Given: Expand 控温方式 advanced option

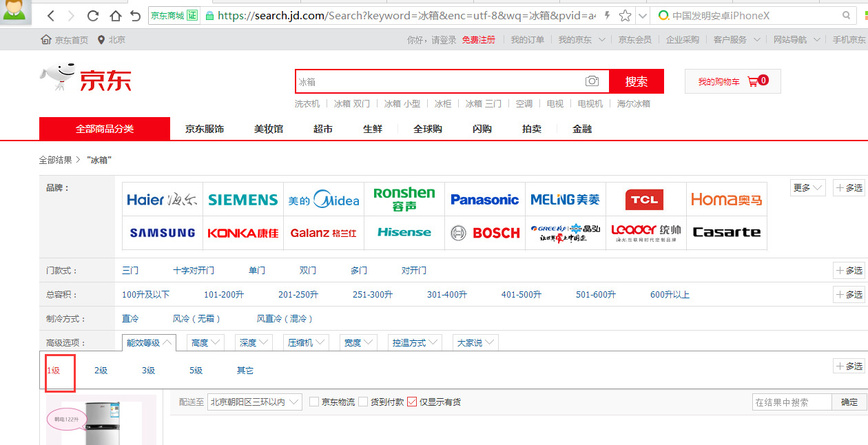Looking at the screenshot, I should tap(413, 342).
